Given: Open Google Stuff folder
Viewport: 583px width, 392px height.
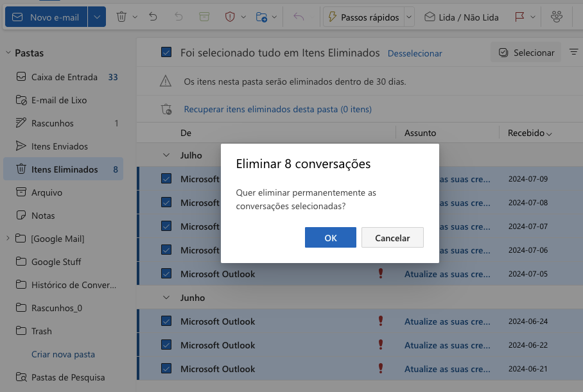Looking at the screenshot, I should (x=63, y=262).
